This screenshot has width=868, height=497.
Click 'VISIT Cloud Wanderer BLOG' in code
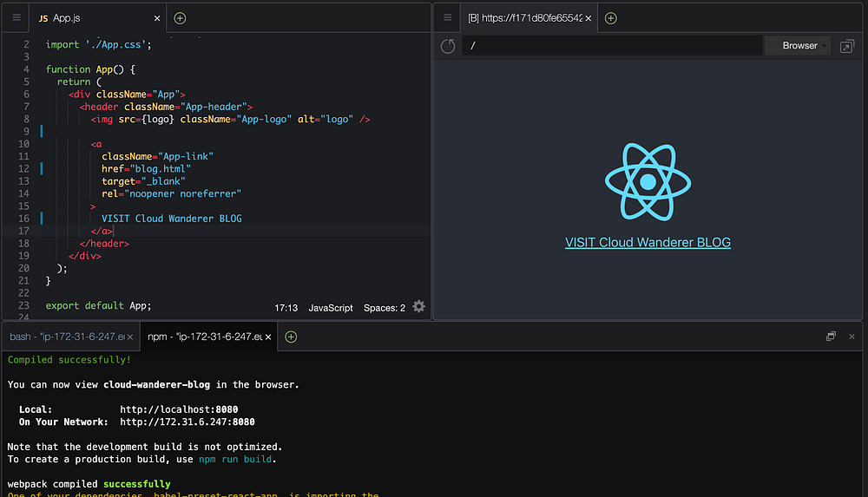coord(172,219)
